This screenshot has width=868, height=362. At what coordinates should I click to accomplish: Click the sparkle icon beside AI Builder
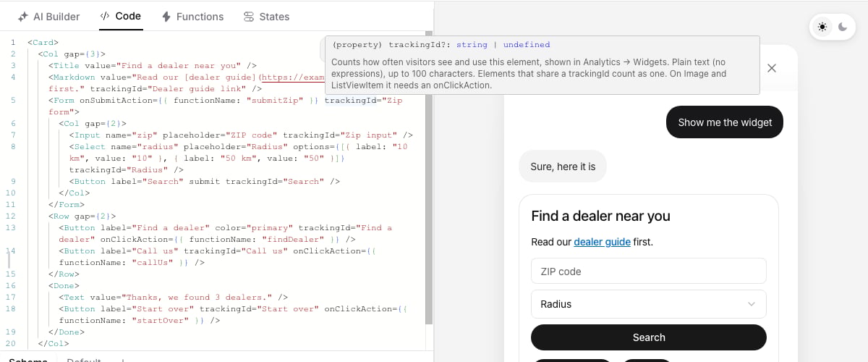tap(24, 16)
